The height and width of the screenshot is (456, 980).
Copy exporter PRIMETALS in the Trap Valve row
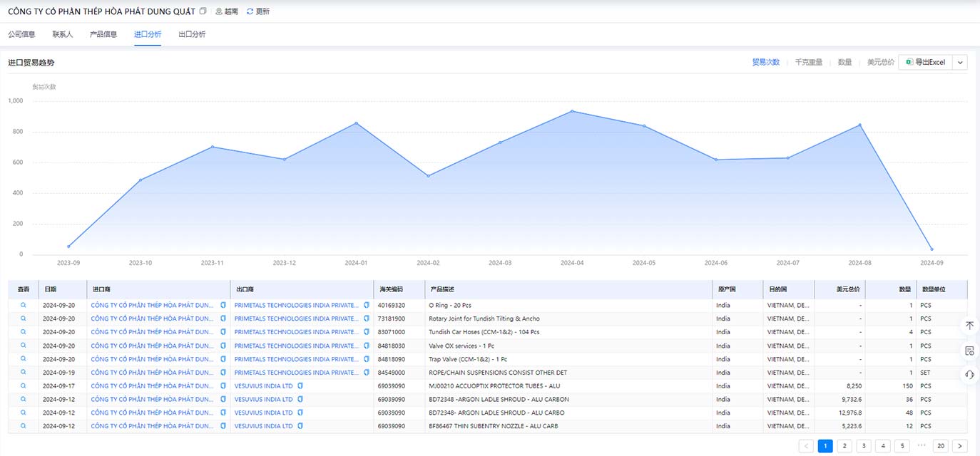[367, 359]
